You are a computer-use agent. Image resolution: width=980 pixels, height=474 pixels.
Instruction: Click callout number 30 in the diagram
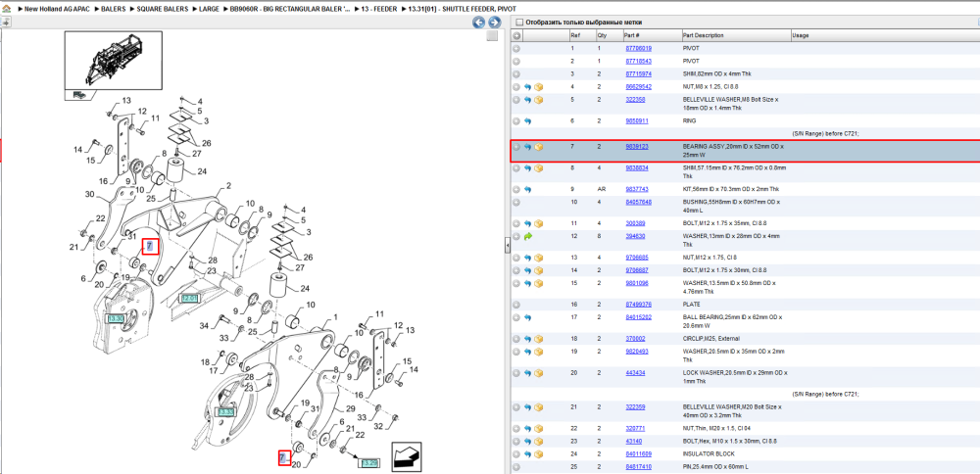coord(89,194)
